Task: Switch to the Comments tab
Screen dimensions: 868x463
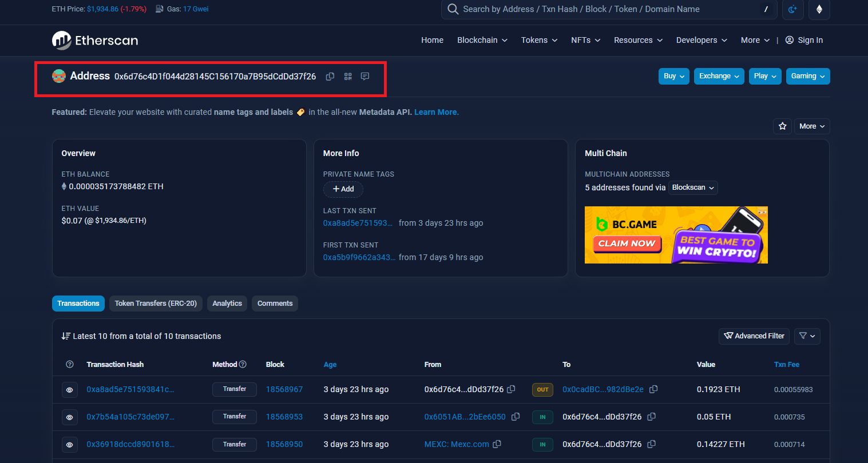Action: tap(275, 304)
